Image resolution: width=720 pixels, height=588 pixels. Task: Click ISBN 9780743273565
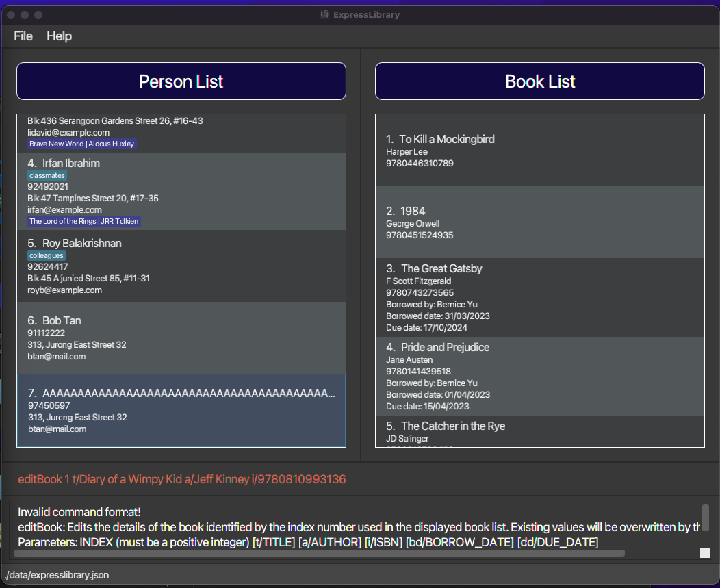tap(420, 292)
